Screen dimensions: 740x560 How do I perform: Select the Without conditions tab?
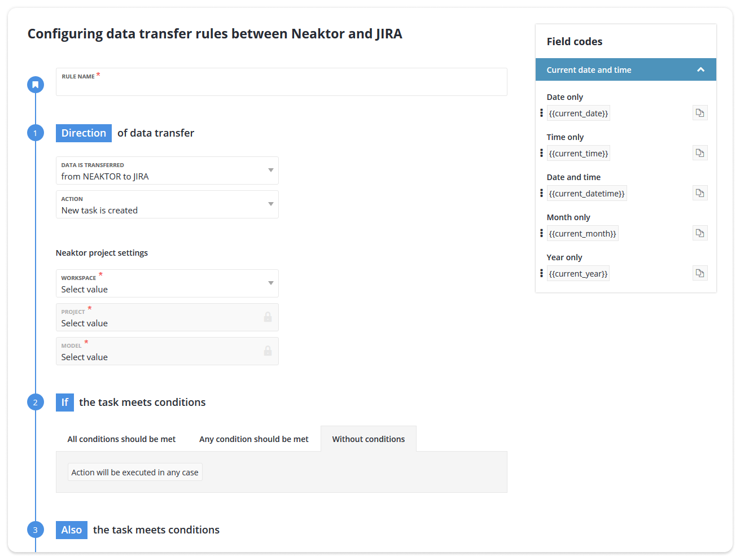click(x=369, y=439)
